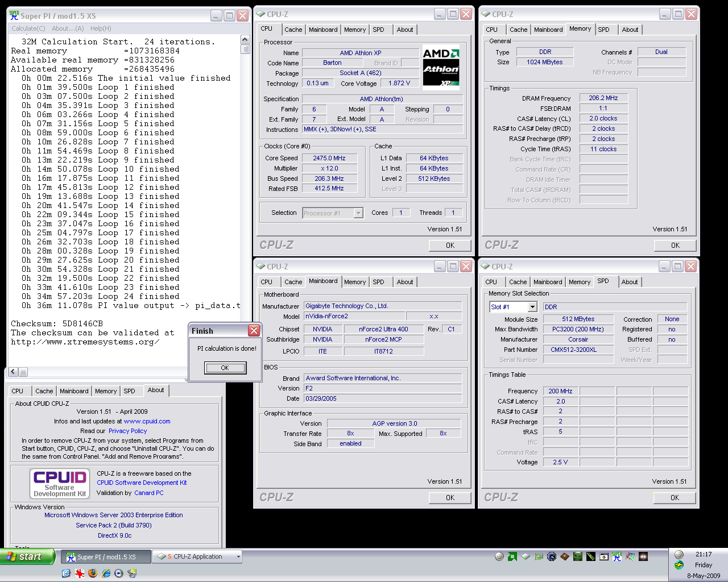Click Super PI vertical scrollbar up arrow

(x=245, y=39)
